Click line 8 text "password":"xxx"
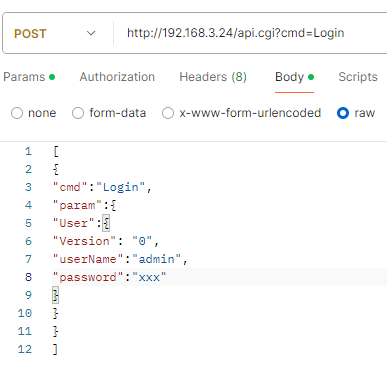 pyautogui.click(x=109, y=277)
